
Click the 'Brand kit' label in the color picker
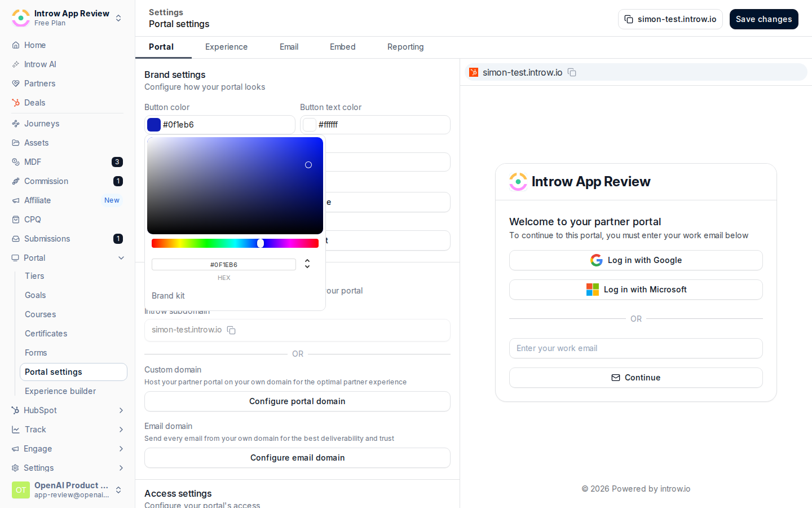pos(168,296)
